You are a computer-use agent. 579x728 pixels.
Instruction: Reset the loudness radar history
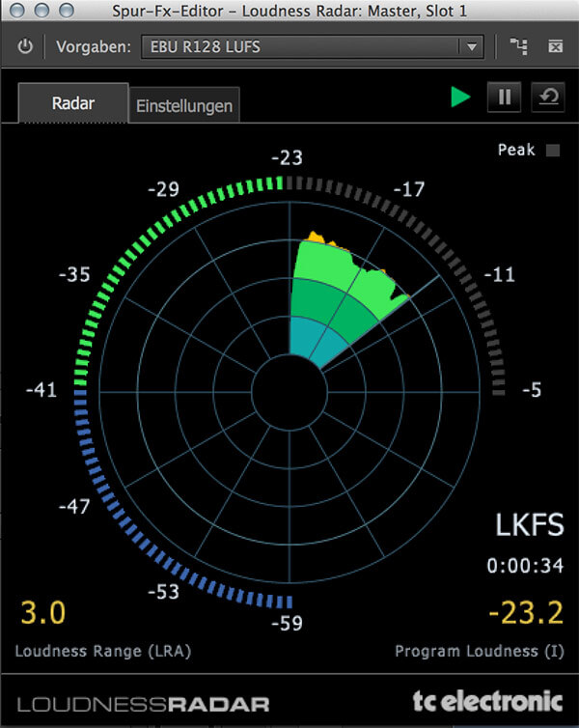pyautogui.click(x=548, y=98)
